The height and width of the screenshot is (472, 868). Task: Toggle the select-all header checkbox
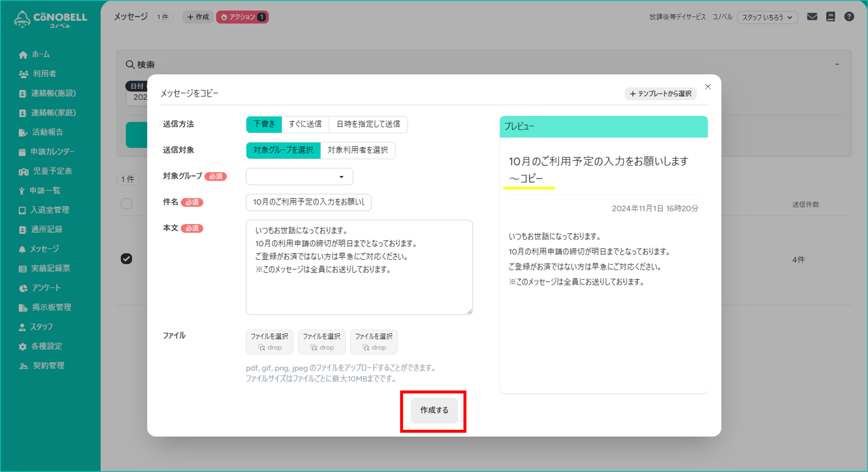point(126,203)
